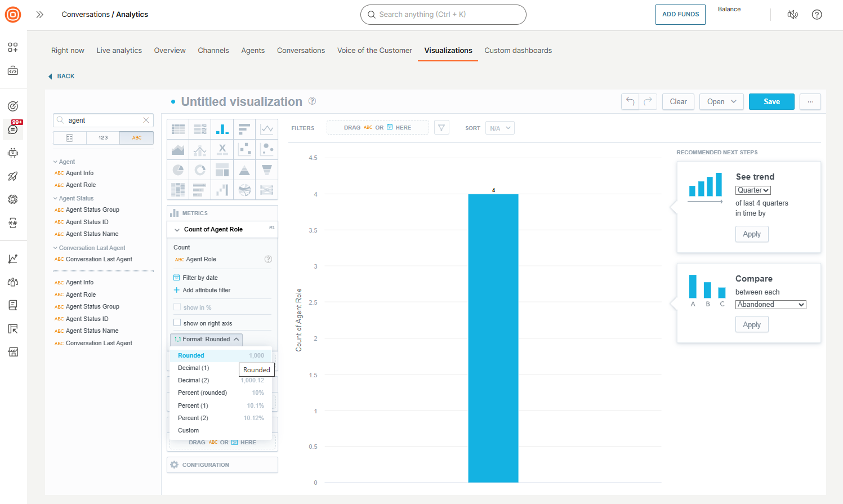Select the pie chart visualization type

coord(178,170)
